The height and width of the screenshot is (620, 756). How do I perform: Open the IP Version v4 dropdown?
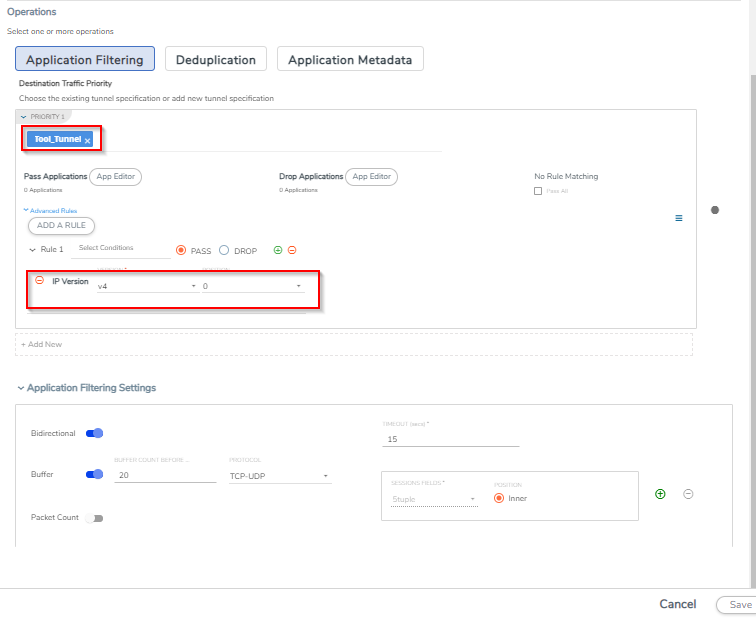pyautogui.click(x=147, y=286)
